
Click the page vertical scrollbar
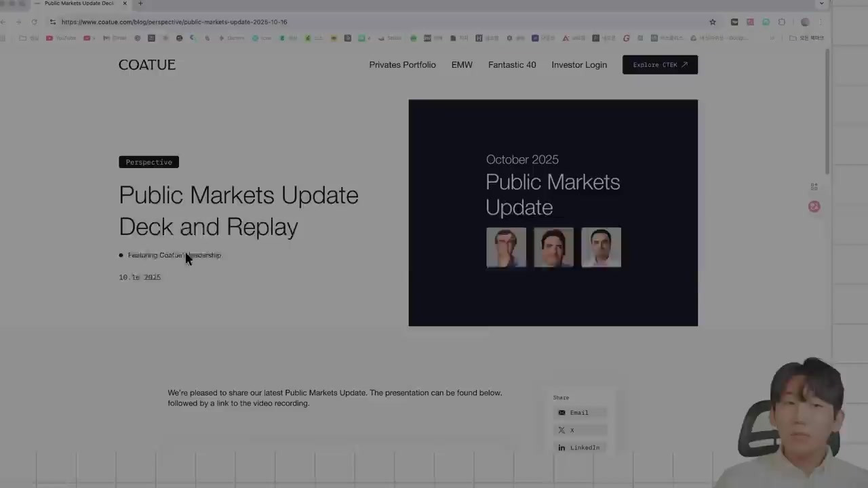(827, 112)
